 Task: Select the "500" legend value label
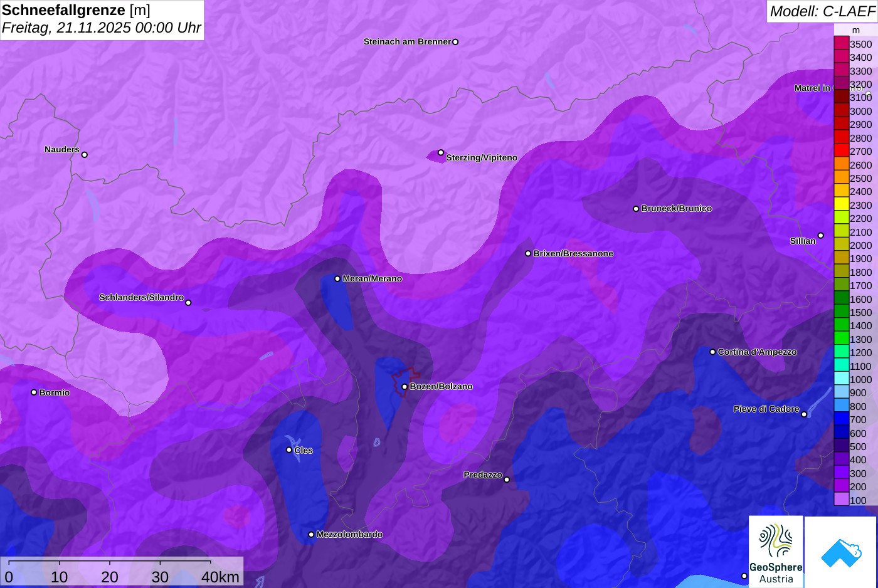coord(859,446)
